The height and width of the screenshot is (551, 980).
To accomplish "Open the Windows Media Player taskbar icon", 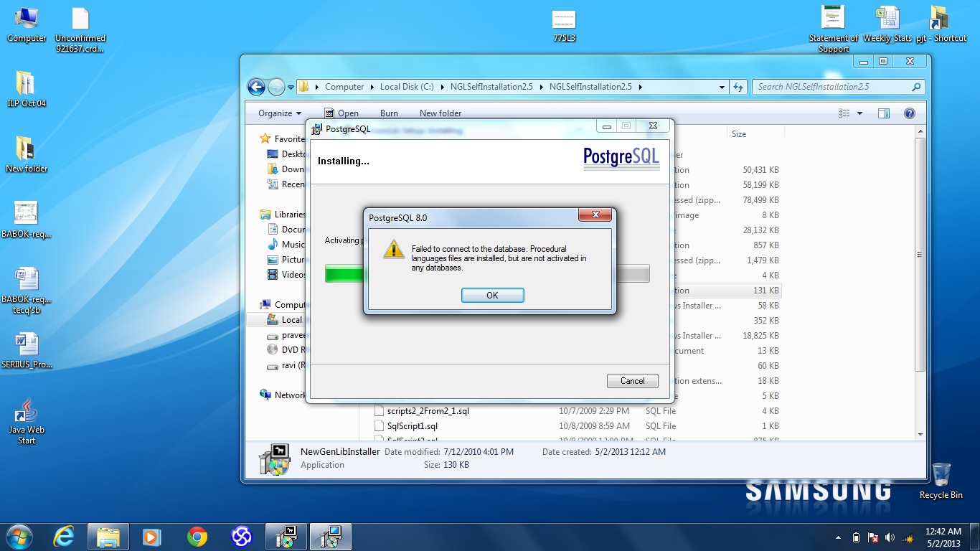I will pos(152,537).
